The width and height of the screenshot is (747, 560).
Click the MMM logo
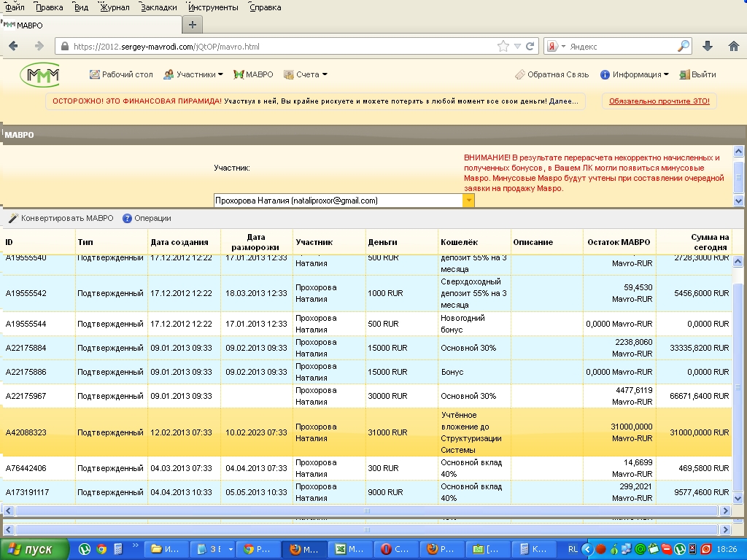point(40,75)
